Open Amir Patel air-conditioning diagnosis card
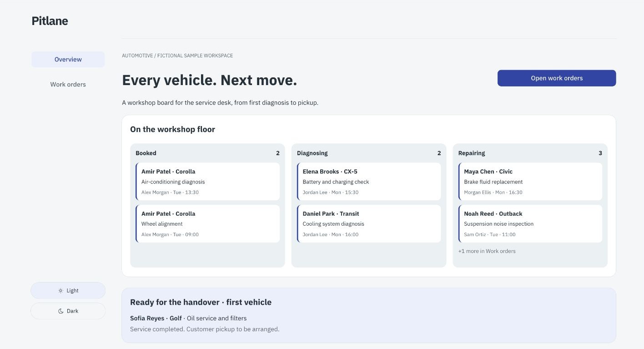 click(x=208, y=182)
